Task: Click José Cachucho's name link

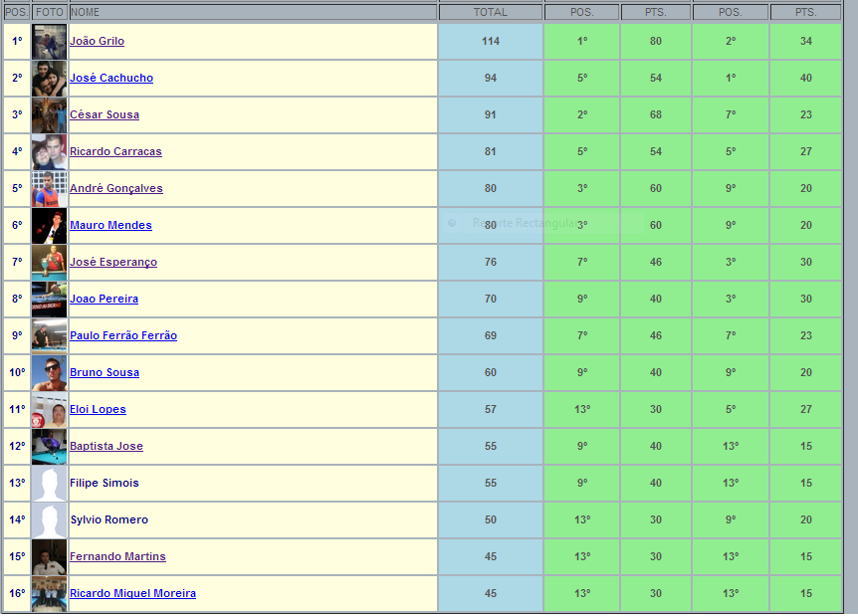Action: pos(110,79)
